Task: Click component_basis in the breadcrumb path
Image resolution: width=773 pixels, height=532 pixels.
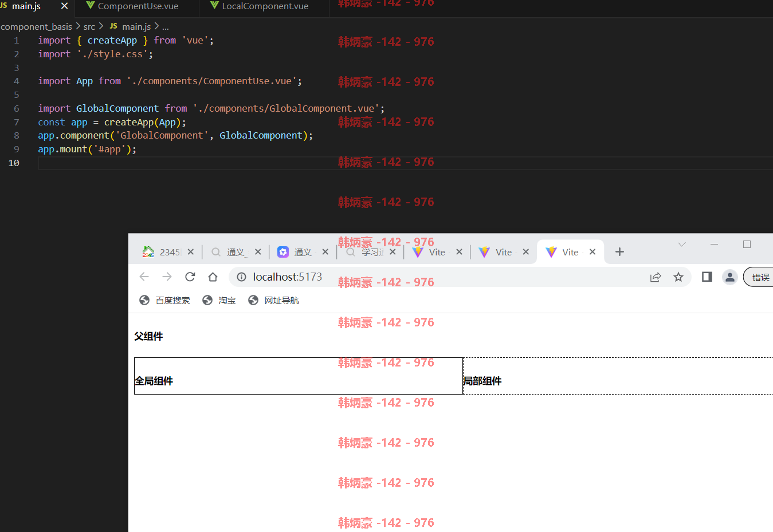Action: coord(36,26)
